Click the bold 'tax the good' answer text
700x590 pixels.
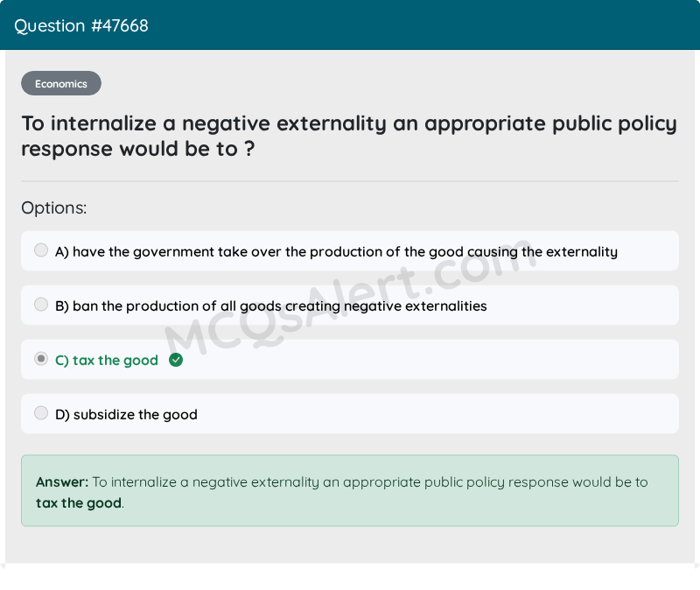pyautogui.click(x=79, y=503)
